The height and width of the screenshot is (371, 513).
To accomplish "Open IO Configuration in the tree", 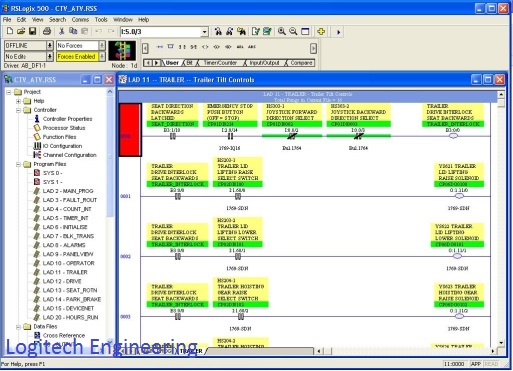I will (x=62, y=146).
